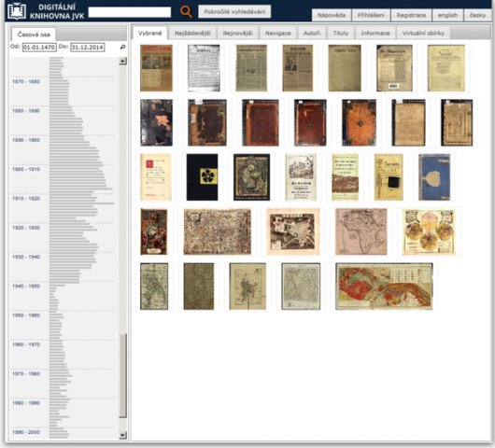Open the map with four circular hemispheres
495x448 pixels.
coord(429,231)
